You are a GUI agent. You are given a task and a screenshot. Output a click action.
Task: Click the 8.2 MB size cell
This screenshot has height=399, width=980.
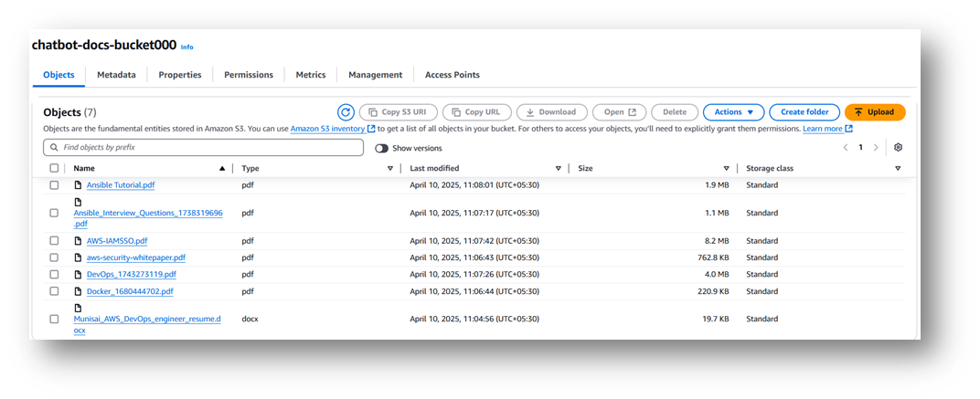(x=716, y=240)
